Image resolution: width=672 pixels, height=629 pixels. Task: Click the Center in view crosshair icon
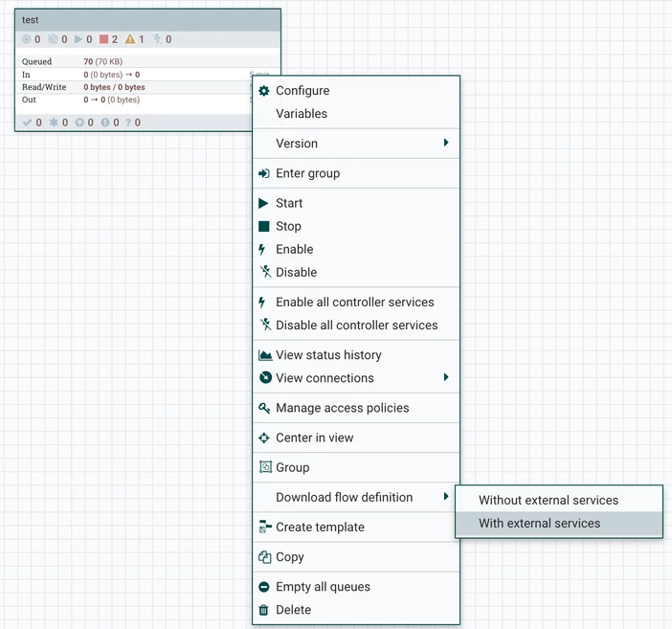[x=264, y=438]
